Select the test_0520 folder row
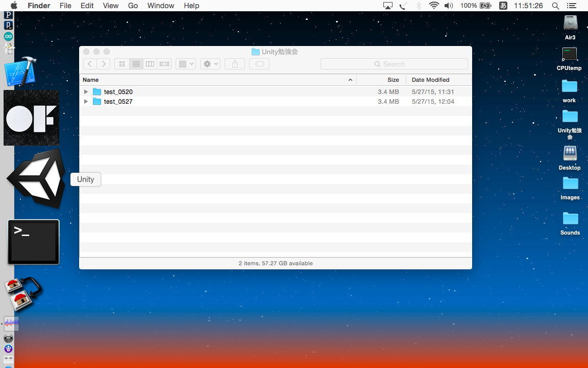The height and width of the screenshot is (368, 588). coord(276,91)
